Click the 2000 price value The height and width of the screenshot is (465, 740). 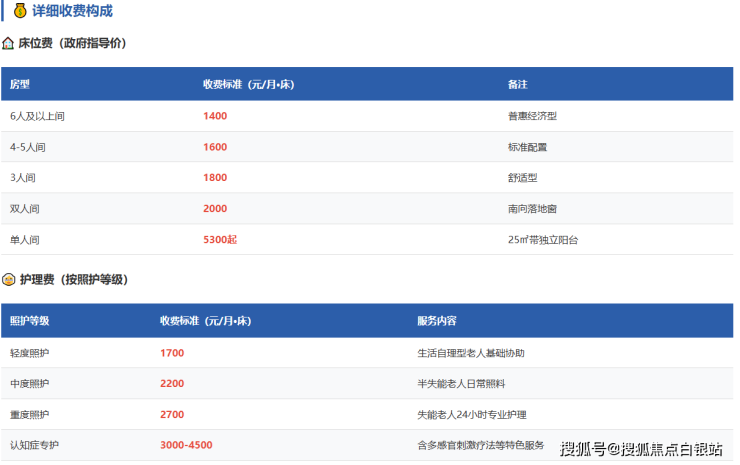click(x=215, y=209)
